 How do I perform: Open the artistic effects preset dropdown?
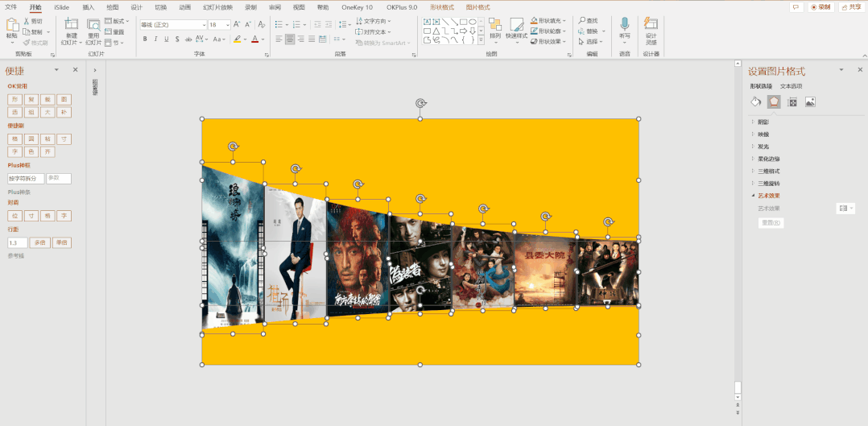tap(845, 209)
